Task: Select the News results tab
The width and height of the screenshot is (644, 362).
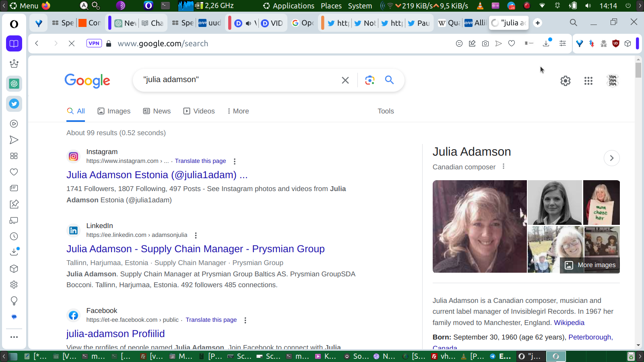Action: [x=157, y=111]
